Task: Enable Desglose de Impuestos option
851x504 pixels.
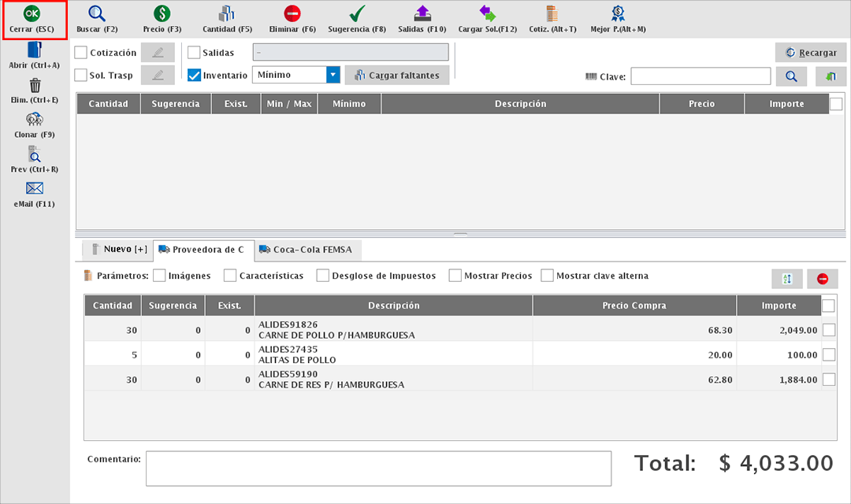Action: pos(323,276)
